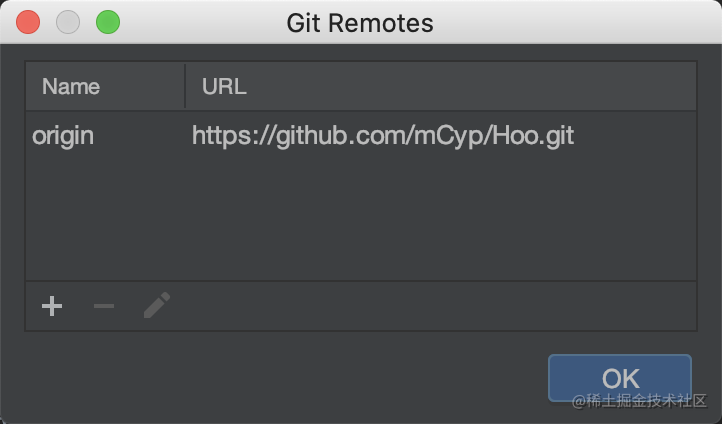
Task: Grab the divider between Name and URL headers
Action: pos(185,86)
